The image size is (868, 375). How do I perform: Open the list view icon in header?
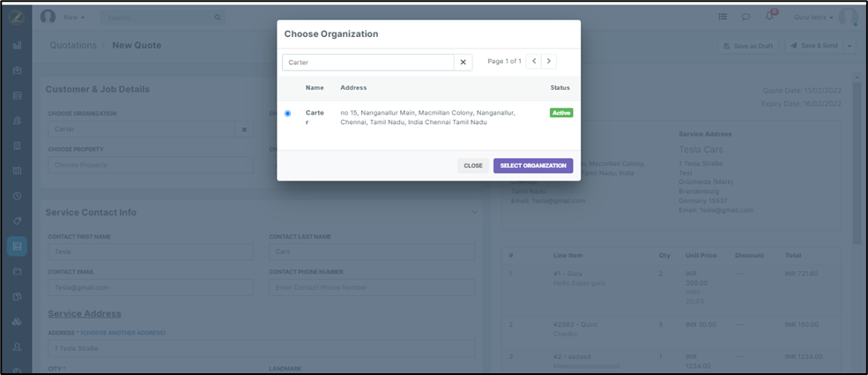click(x=723, y=17)
